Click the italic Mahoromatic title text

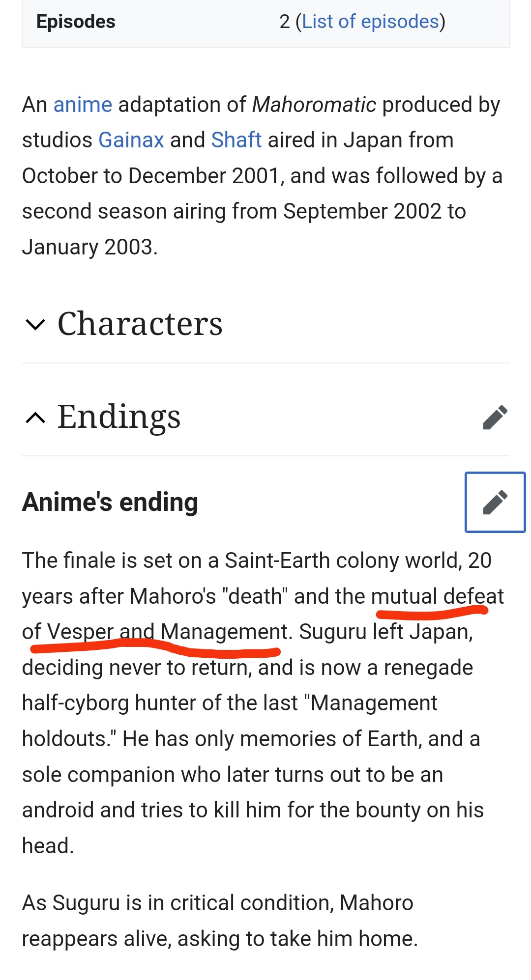tap(314, 105)
